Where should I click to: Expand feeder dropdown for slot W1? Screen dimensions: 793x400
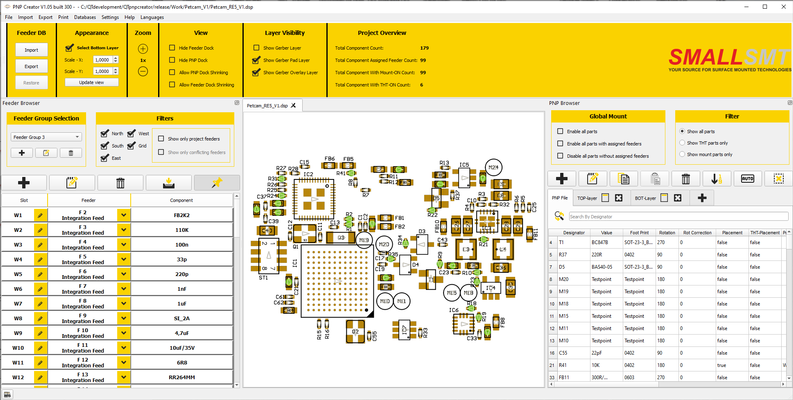(x=124, y=215)
